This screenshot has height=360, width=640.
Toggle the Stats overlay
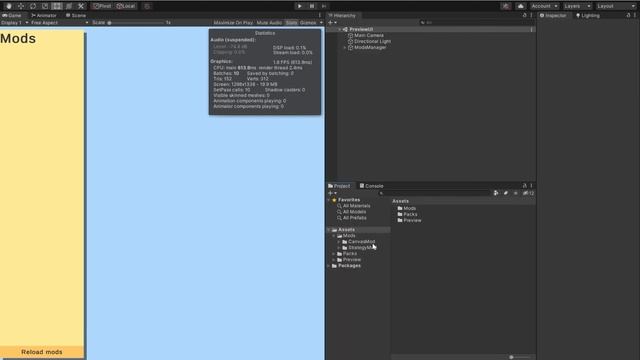coord(291,23)
